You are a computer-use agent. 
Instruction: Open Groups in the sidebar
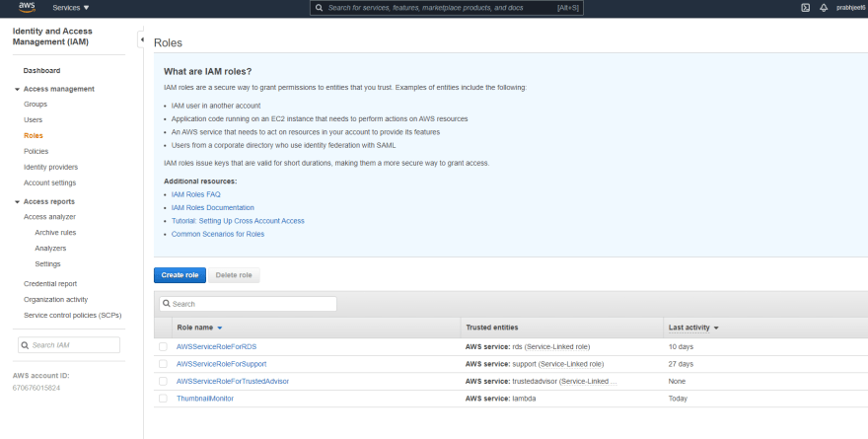pos(36,104)
